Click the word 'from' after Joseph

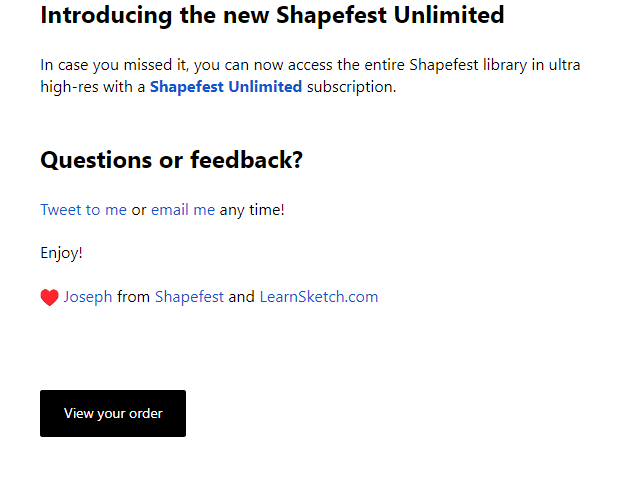133,297
